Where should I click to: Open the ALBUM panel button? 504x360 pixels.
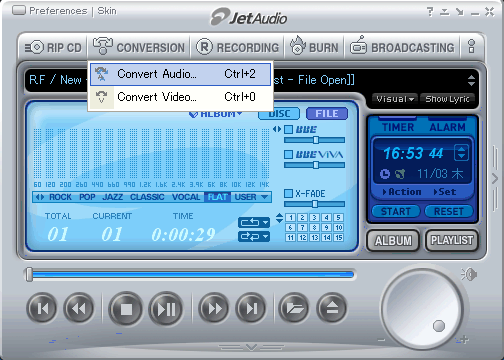pos(393,240)
